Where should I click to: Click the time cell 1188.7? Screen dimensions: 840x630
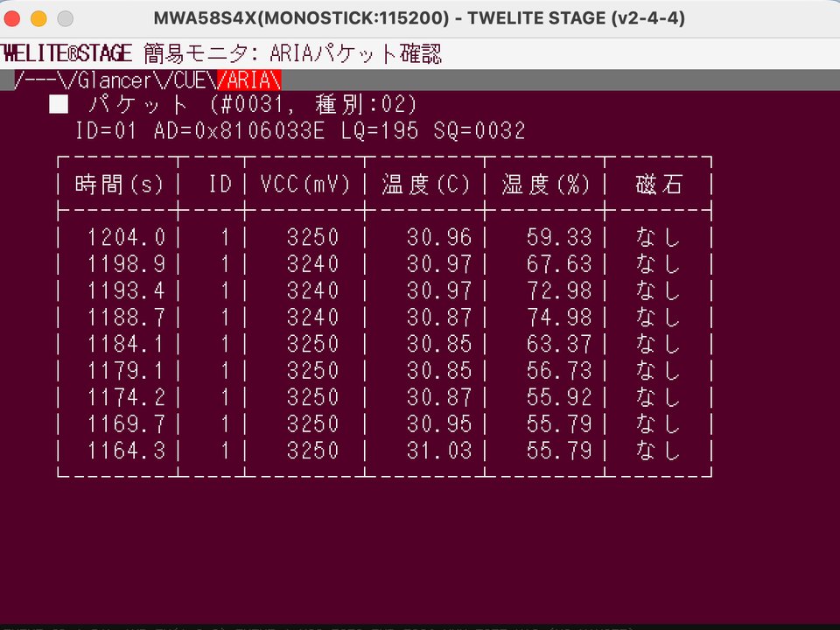(126, 318)
